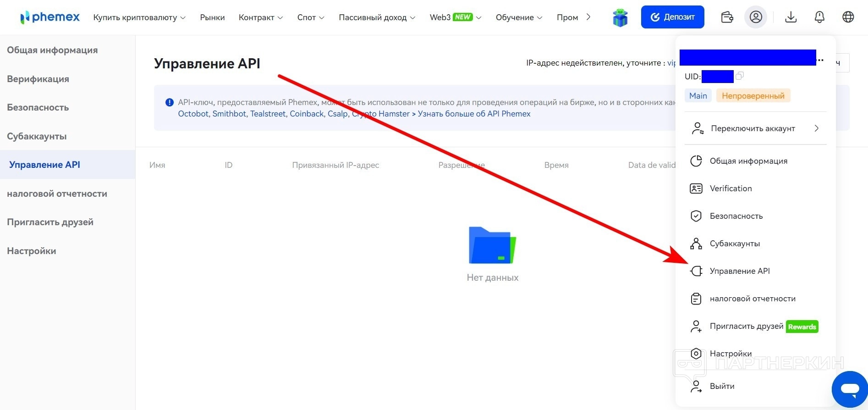Open the Octobot link

[193, 114]
